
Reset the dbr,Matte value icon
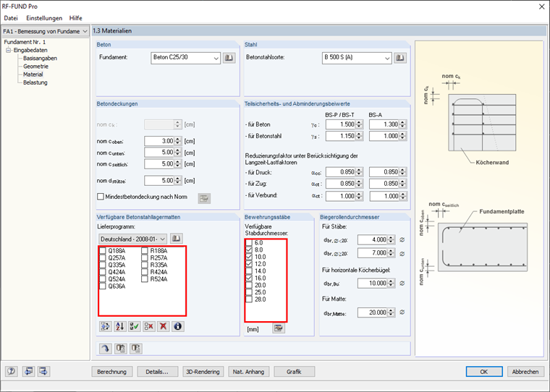pyautogui.click(x=402, y=312)
